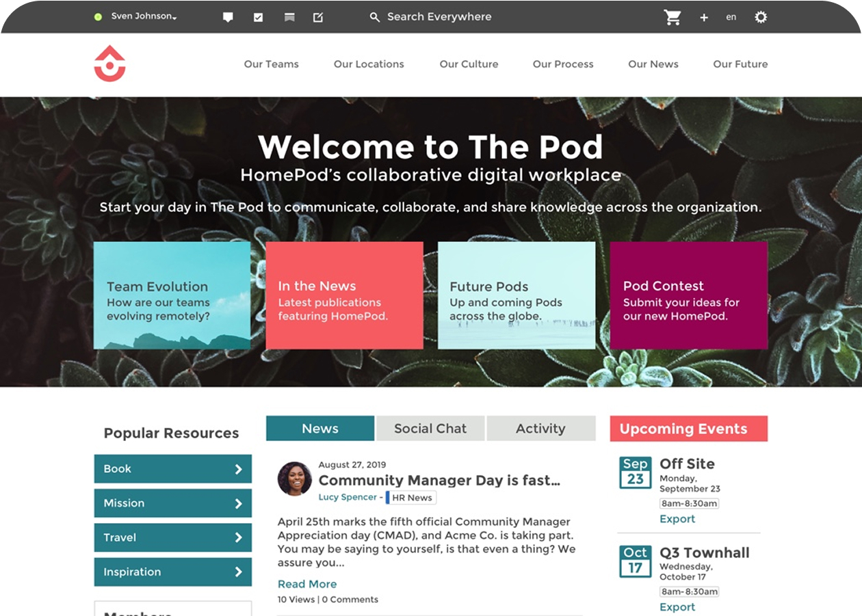Open settings gear icon
Viewport: 862px width, 616px height.
(x=761, y=17)
